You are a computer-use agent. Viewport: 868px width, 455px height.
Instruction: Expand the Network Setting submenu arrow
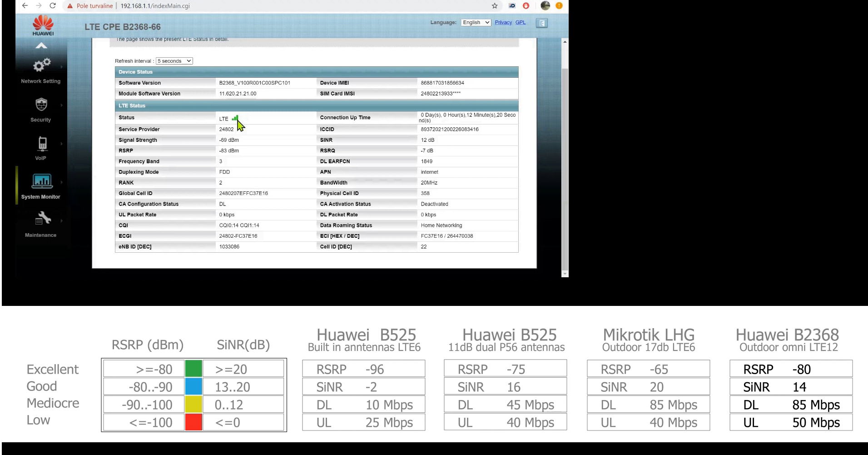[61, 67]
